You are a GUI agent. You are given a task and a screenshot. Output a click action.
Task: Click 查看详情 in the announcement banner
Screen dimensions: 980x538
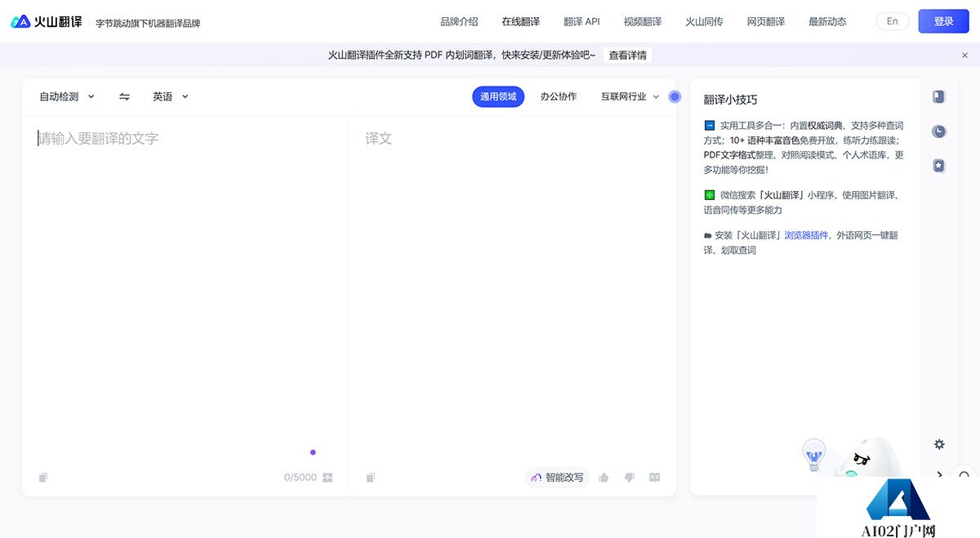[x=627, y=56]
